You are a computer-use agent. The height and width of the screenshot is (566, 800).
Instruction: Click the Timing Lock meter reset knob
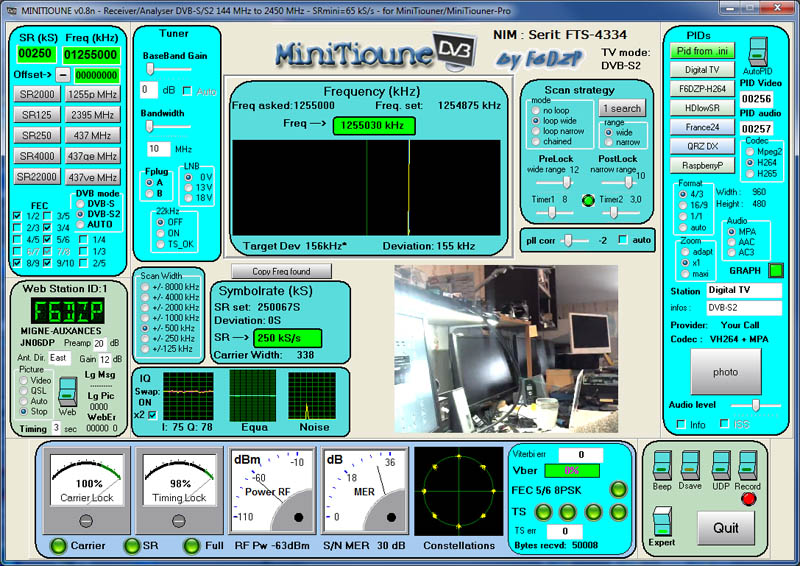179,521
